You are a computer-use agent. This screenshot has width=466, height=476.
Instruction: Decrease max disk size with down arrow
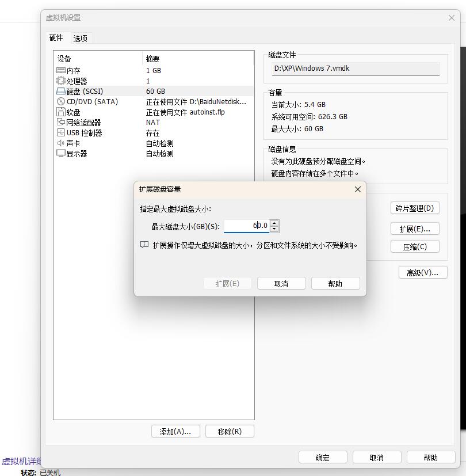pyautogui.click(x=274, y=229)
